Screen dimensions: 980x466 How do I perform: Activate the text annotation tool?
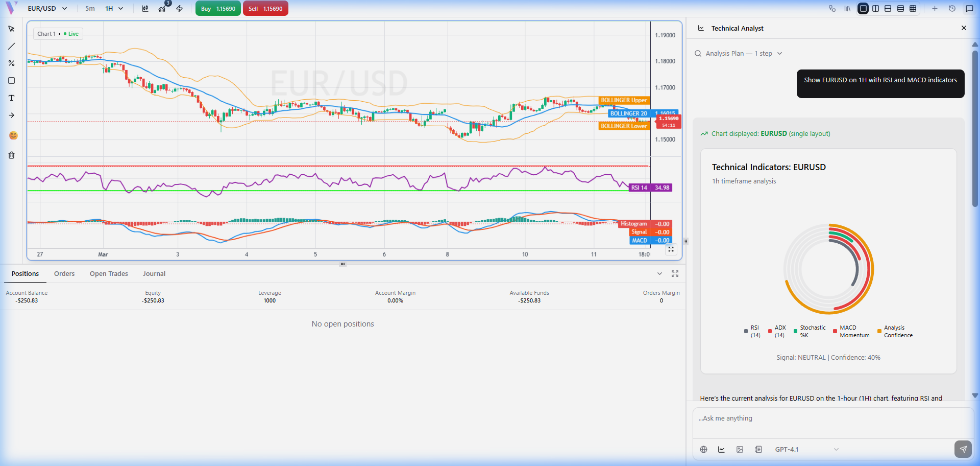(x=11, y=98)
